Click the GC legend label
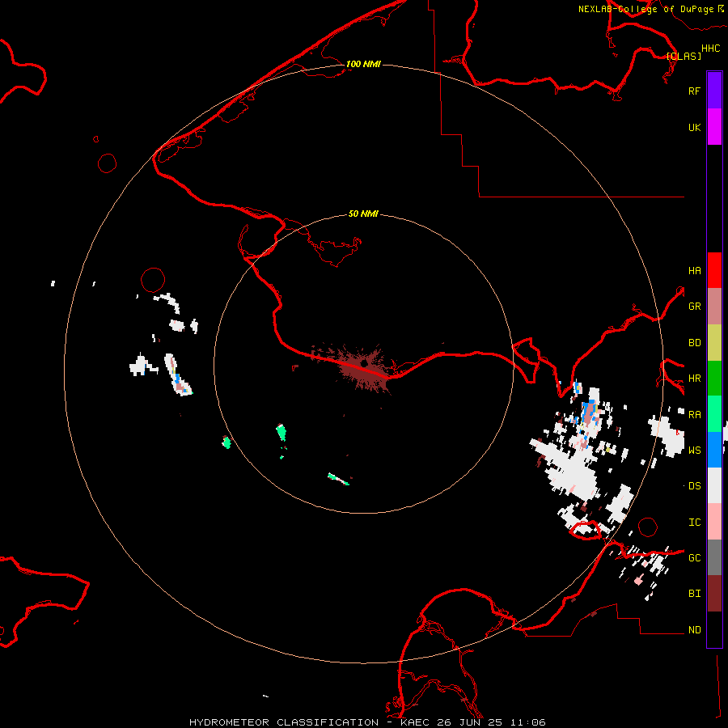This screenshot has width=728, height=728. (694, 558)
